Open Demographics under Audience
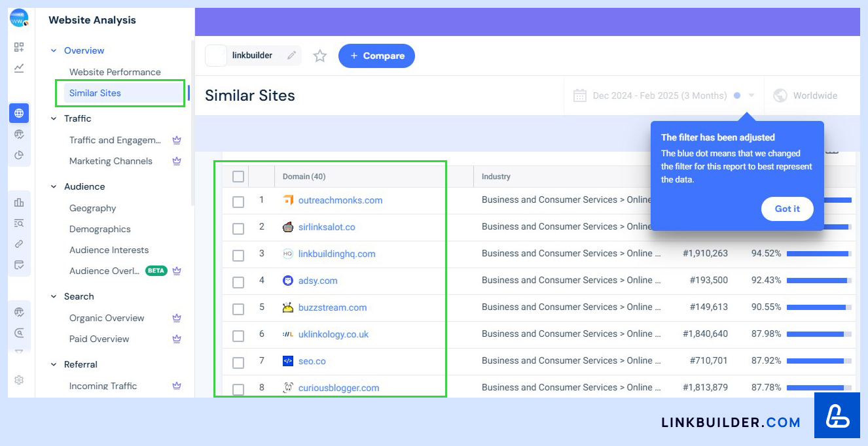Image resolution: width=868 pixels, height=446 pixels. coord(100,229)
